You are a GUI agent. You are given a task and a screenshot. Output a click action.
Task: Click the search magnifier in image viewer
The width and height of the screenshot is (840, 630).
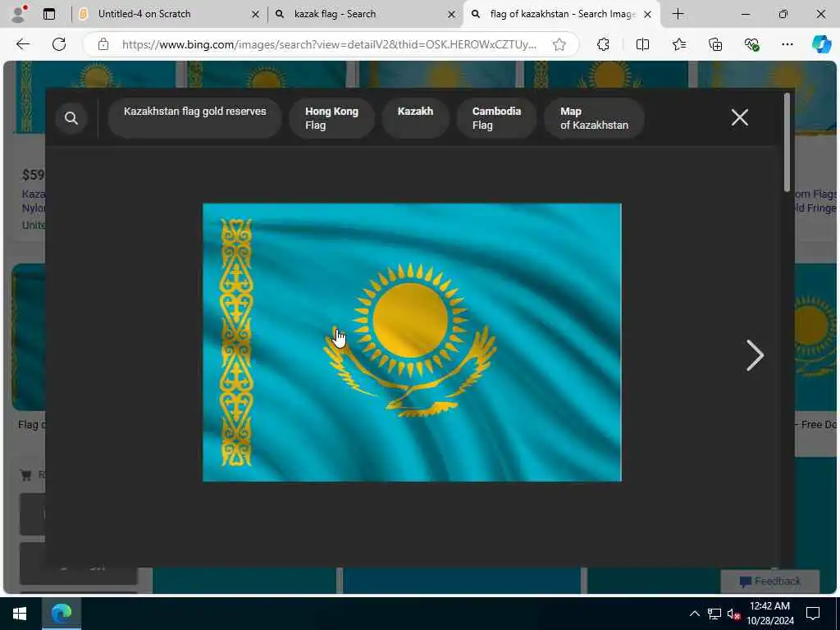(x=71, y=118)
